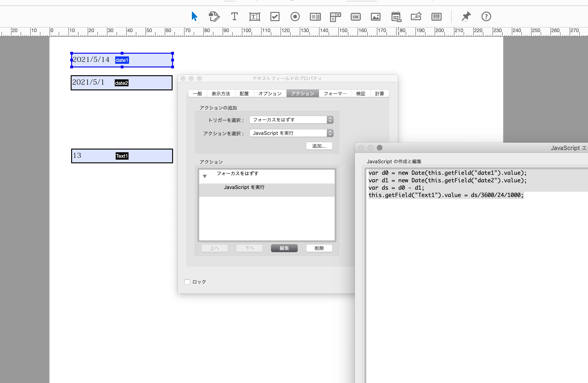The image size is (588, 383).
Task: Click the 追加... button
Action: (319, 146)
